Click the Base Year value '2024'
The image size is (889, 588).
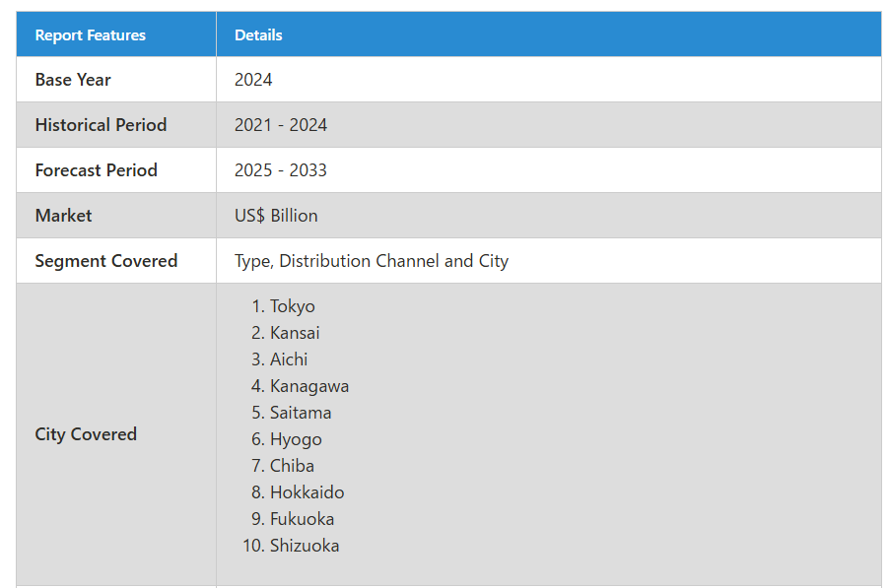point(253,80)
